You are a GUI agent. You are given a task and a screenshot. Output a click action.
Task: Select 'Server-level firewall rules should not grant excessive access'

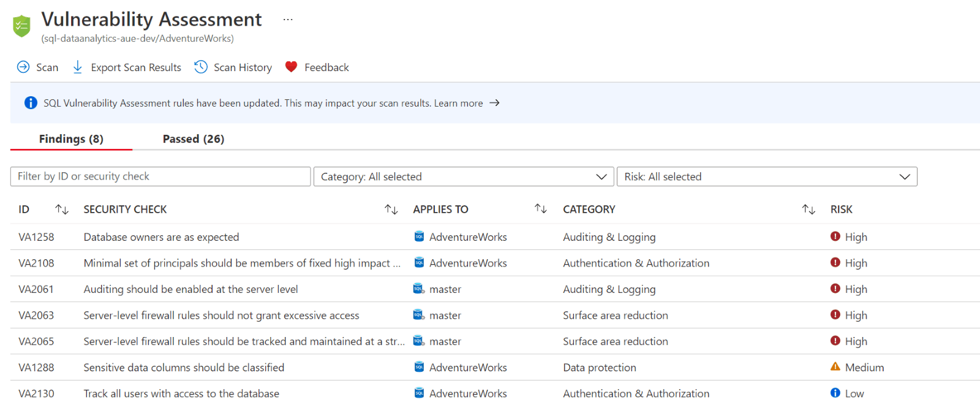click(x=221, y=316)
